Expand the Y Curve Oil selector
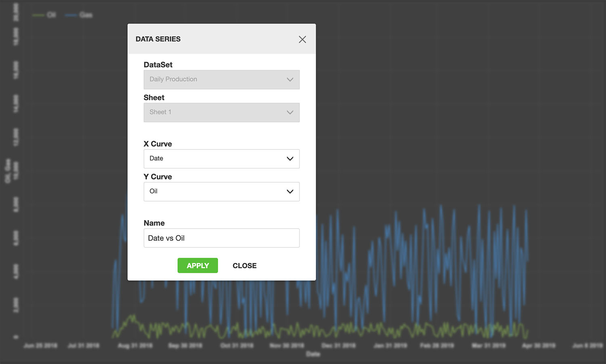 [221, 191]
